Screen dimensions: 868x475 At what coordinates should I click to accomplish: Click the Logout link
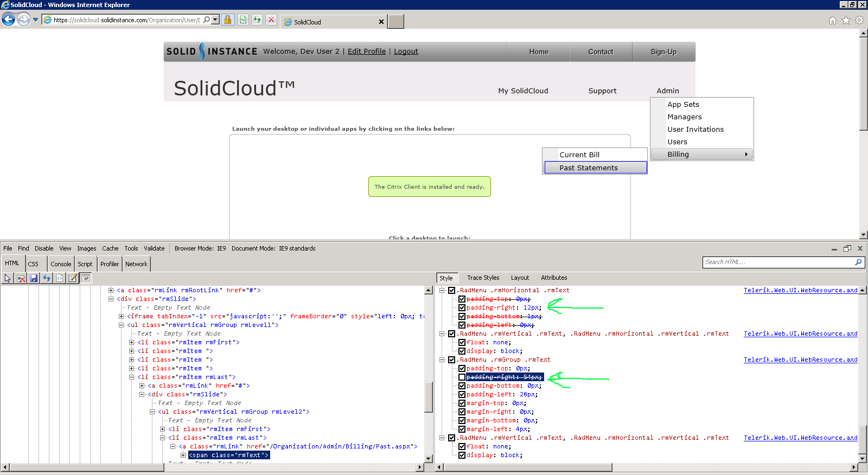click(406, 52)
